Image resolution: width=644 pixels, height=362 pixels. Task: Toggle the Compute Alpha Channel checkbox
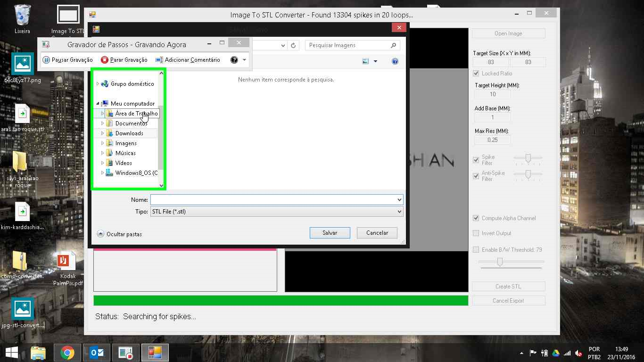tap(476, 218)
